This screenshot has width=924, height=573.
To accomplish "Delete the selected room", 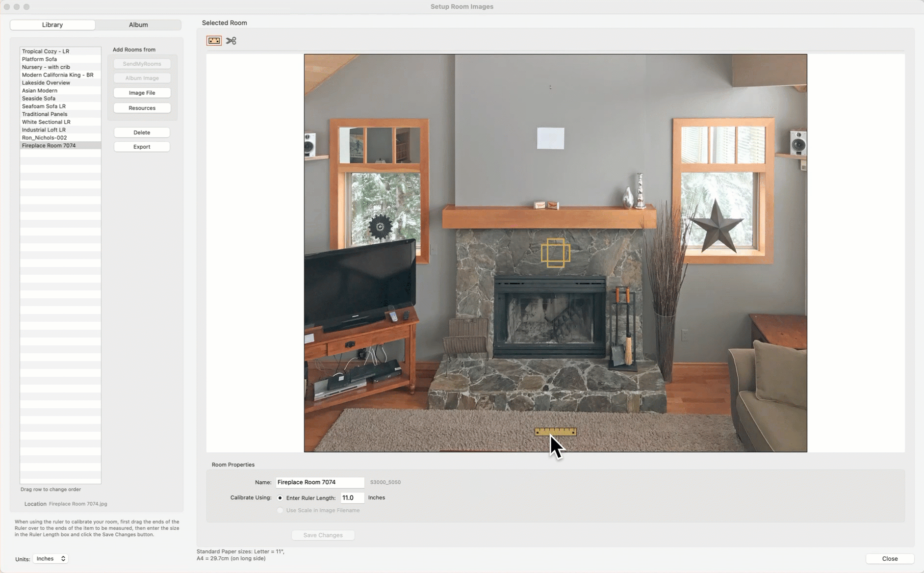I will point(142,132).
